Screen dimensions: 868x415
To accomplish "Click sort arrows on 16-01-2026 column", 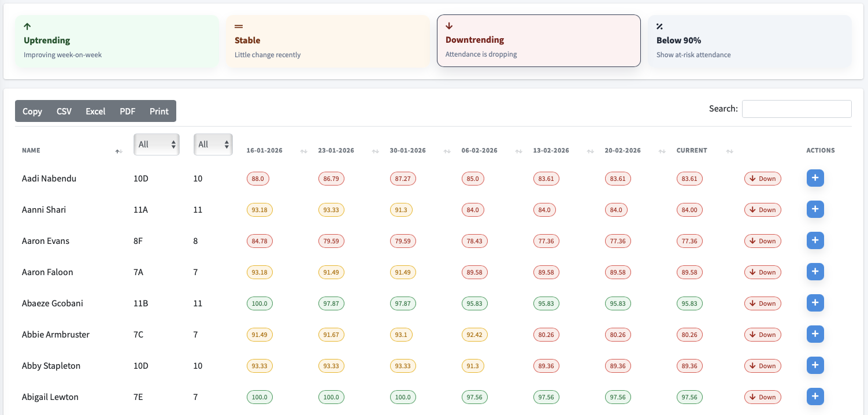I will (303, 151).
